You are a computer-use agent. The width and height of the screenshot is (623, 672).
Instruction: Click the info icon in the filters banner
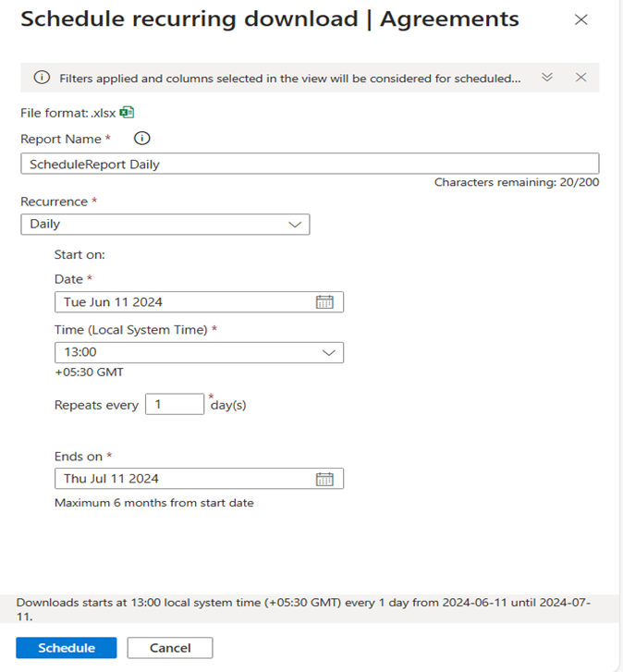42,78
